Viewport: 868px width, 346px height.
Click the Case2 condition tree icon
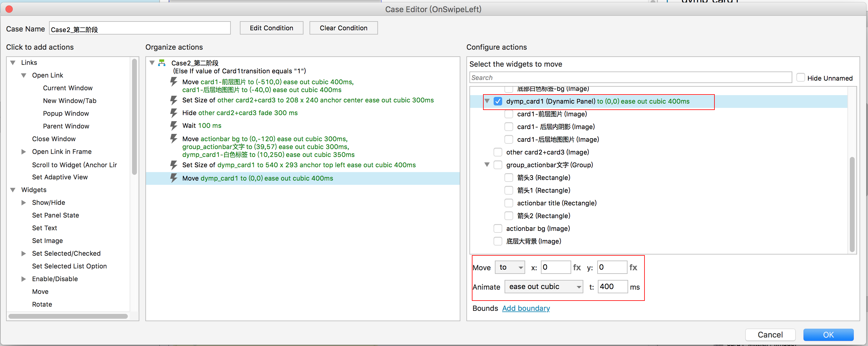coord(162,63)
